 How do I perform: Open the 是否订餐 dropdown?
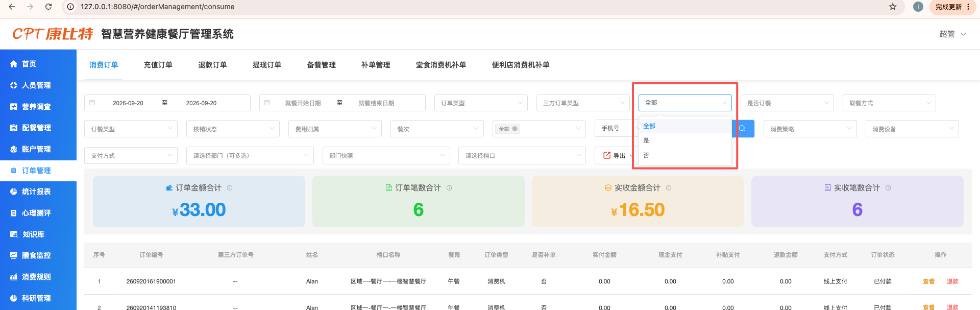tap(787, 103)
